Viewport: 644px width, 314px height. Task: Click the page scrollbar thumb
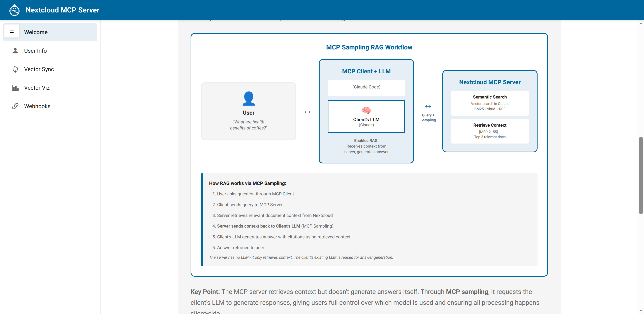click(641, 175)
